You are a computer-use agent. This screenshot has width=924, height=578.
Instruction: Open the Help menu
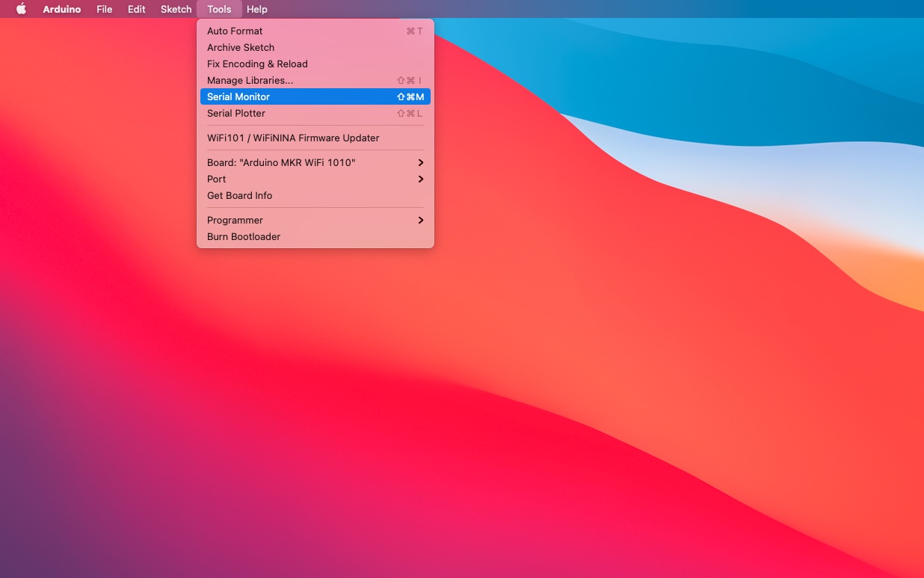pyautogui.click(x=256, y=9)
